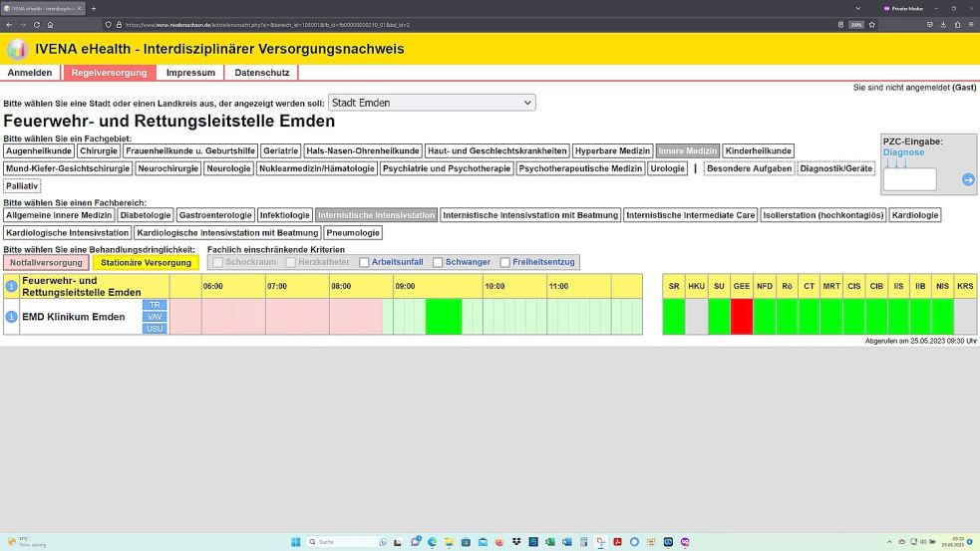Switch to Notfallversorgung urgency
This screenshot has height=551, width=980.
point(46,262)
